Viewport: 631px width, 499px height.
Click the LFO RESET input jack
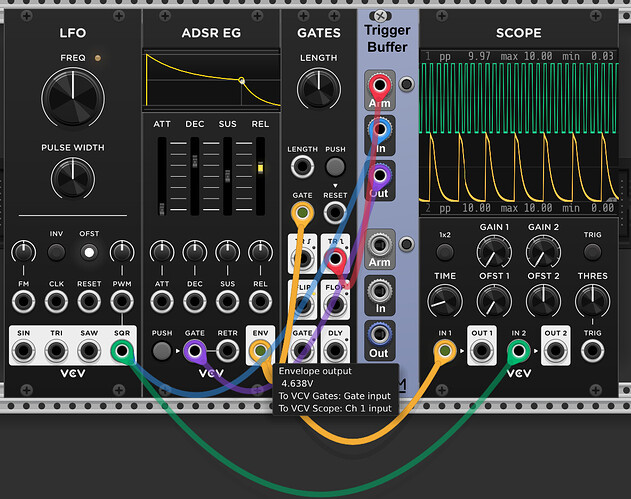(x=89, y=301)
